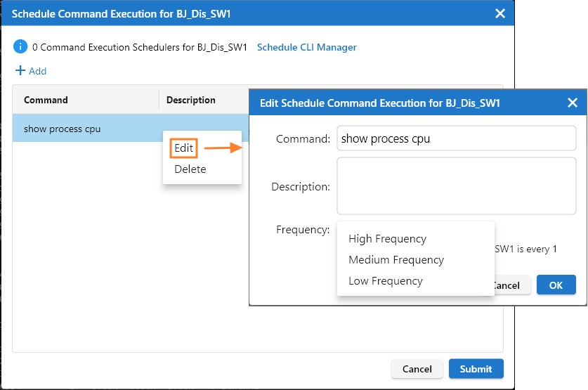This screenshot has height=390, width=588.
Task: Focus the Description text area
Action: pos(456,186)
